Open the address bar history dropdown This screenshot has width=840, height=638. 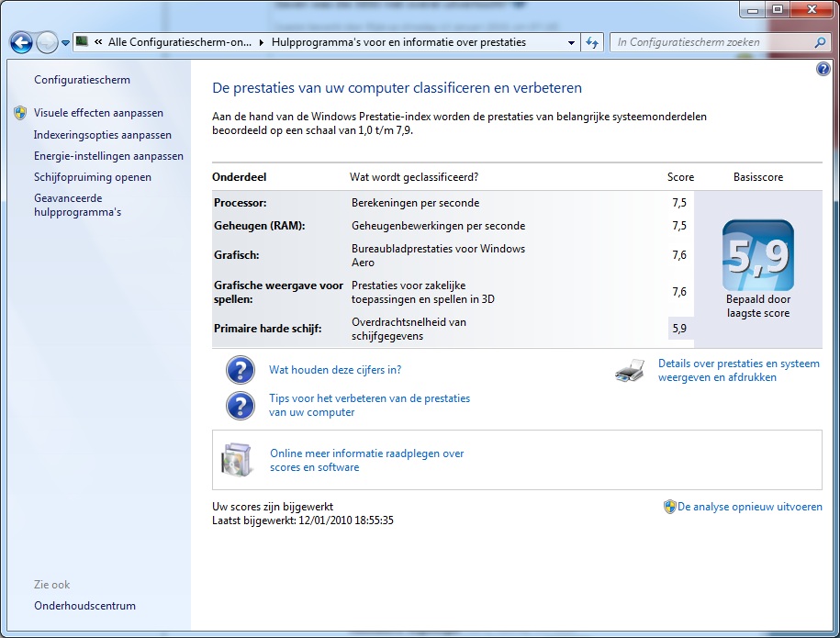[571, 42]
